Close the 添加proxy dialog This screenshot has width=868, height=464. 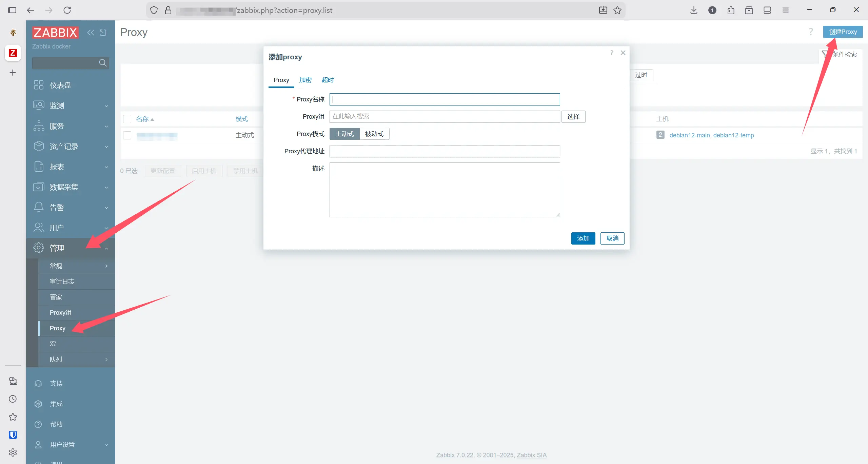pyautogui.click(x=623, y=53)
